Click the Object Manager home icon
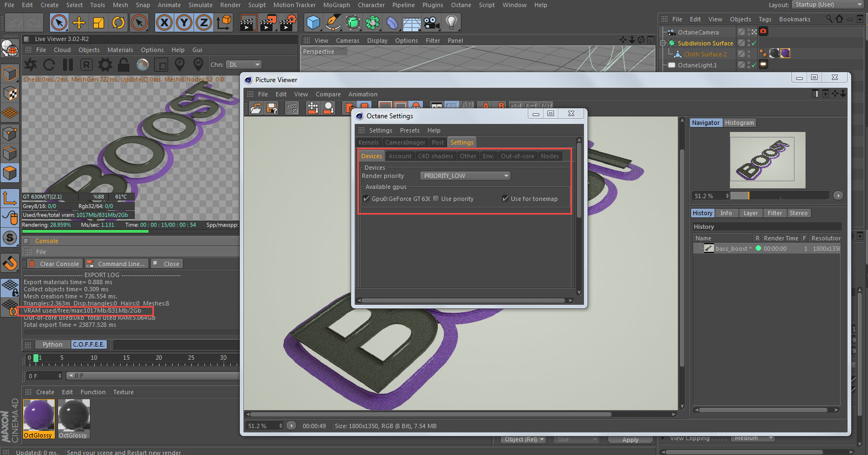868x455 pixels. [x=840, y=19]
